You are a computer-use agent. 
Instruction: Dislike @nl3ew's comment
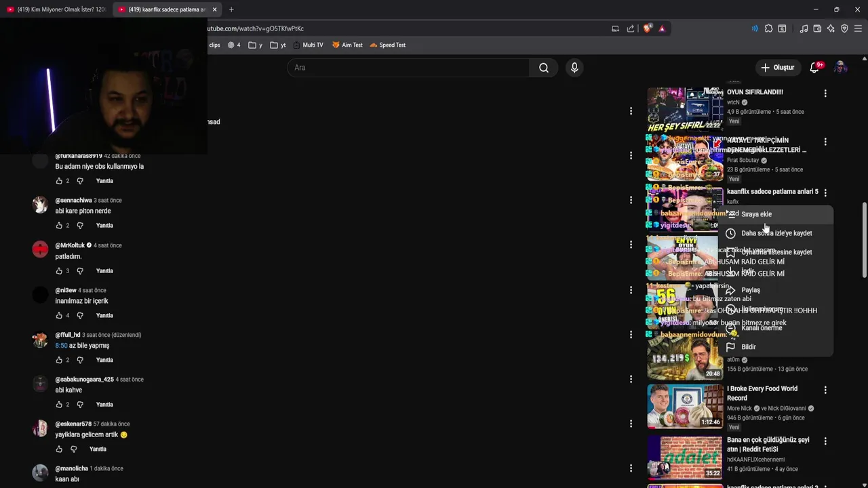click(80, 315)
